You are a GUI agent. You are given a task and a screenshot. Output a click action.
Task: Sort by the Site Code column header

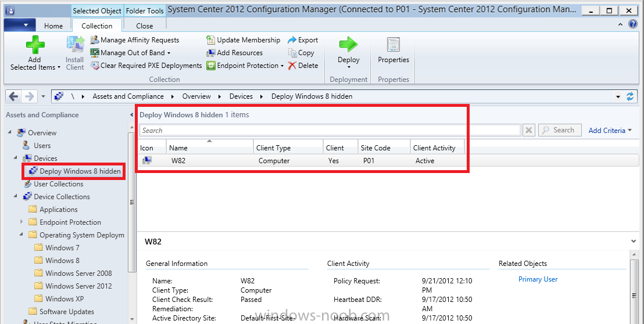click(x=384, y=147)
